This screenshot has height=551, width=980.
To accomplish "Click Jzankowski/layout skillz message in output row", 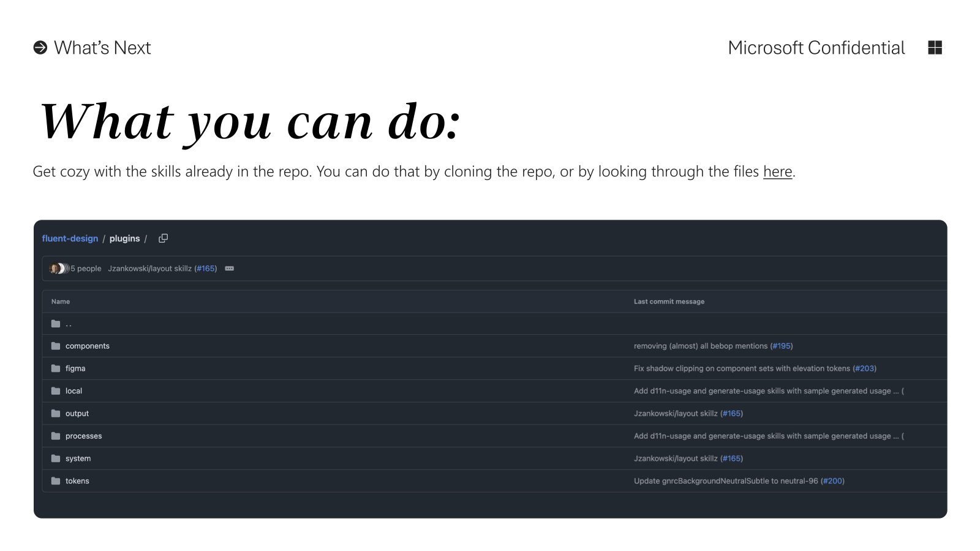I will 676,413.
